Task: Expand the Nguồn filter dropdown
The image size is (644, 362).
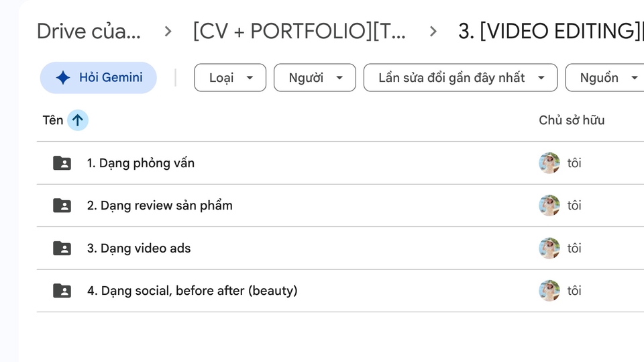Action: [604, 77]
